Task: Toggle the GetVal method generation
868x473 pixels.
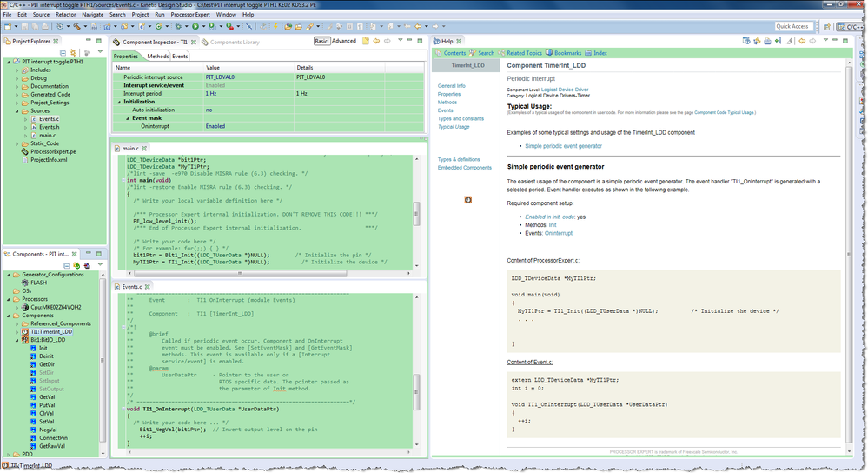Action: tap(34, 397)
